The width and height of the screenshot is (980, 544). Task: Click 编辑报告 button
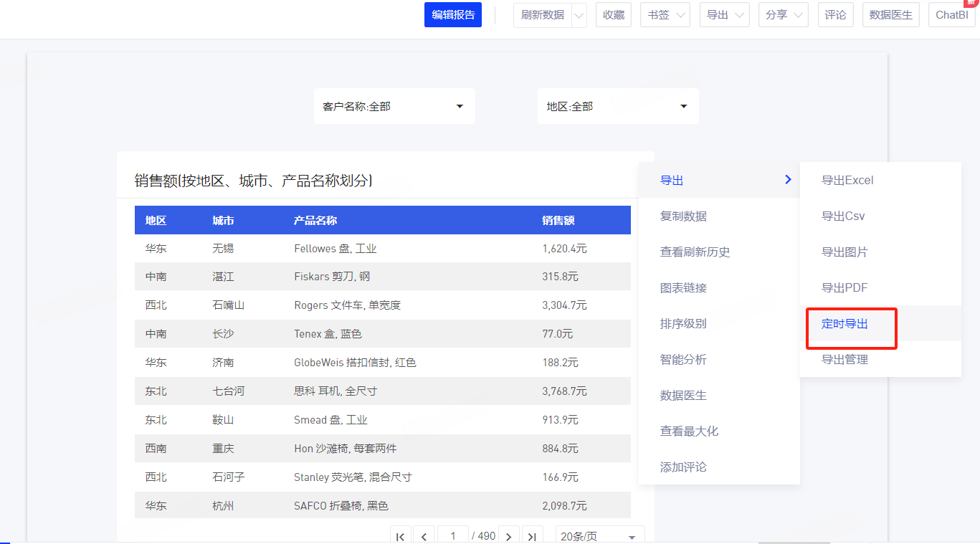(453, 15)
